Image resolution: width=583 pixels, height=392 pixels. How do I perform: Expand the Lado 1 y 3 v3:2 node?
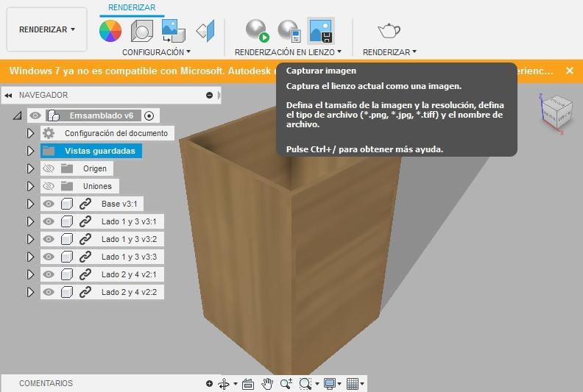click(30, 239)
